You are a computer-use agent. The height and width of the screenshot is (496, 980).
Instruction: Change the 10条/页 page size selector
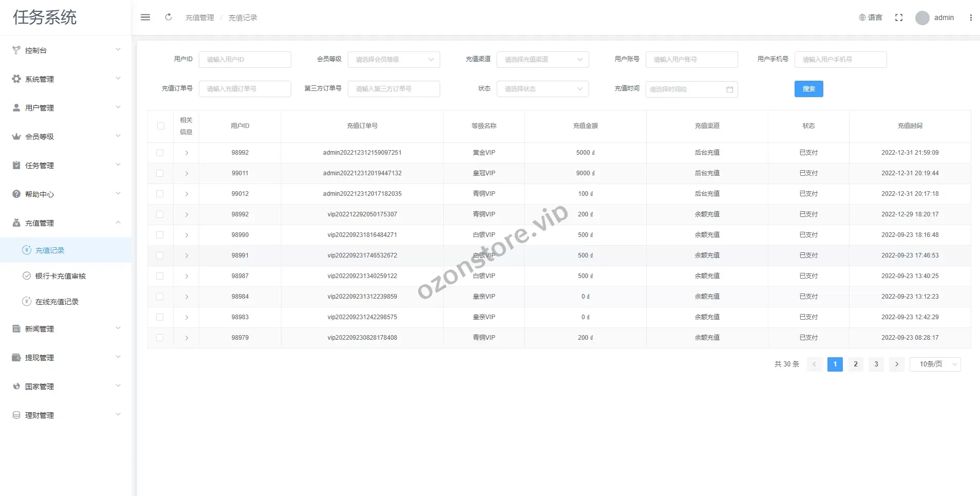point(935,364)
